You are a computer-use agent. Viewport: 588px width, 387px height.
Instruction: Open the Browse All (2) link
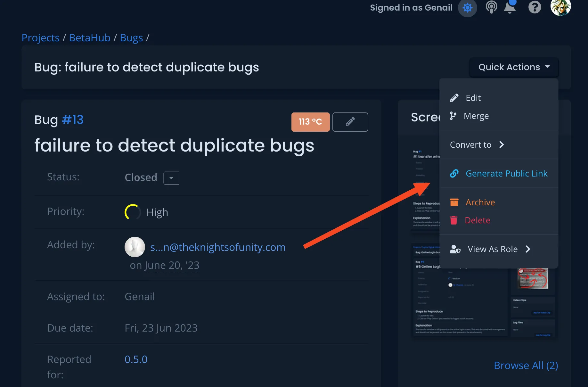click(526, 366)
